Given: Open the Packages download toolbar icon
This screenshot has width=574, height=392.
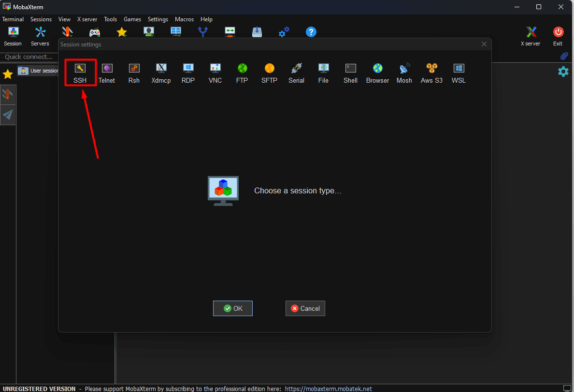Looking at the screenshot, I should [x=257, y=32].
